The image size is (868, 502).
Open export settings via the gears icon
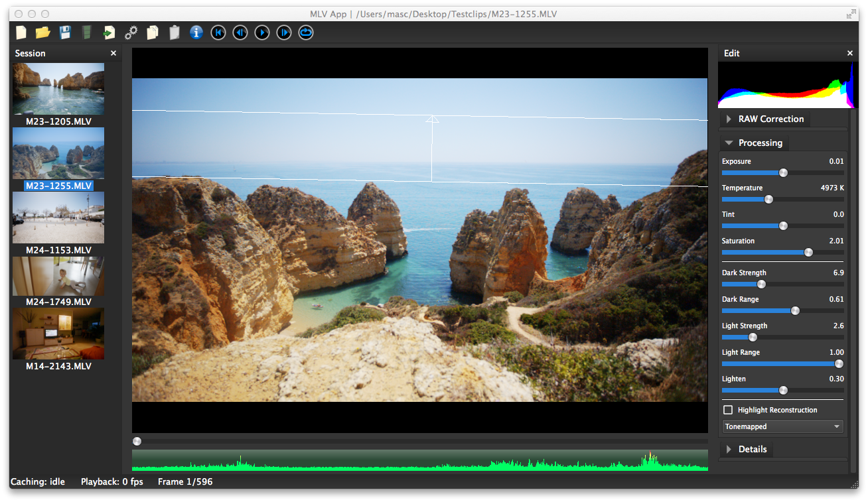click(131, 32)
